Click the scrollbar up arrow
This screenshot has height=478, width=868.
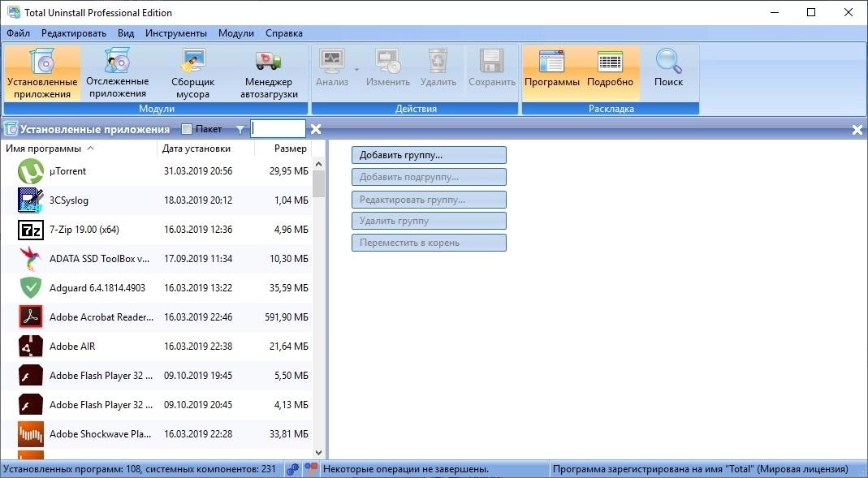318,164
